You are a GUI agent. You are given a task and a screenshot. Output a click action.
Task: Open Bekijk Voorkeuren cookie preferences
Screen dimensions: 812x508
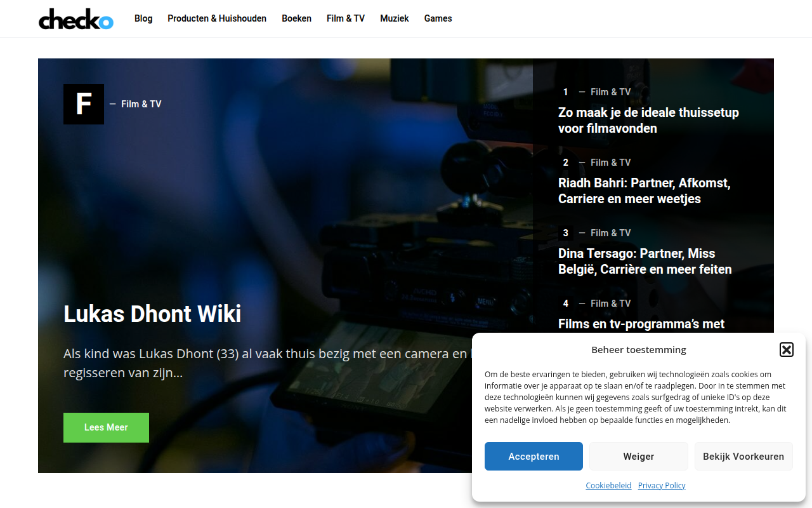coord(743,457)
